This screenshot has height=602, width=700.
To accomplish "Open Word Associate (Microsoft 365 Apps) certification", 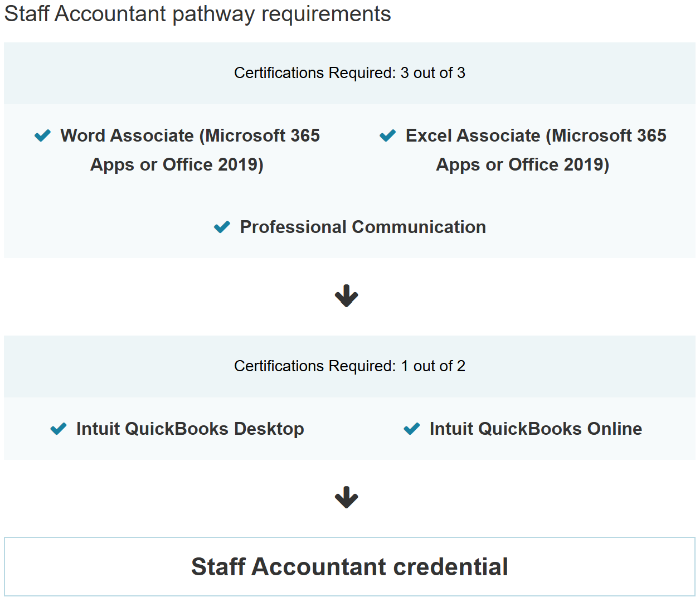I will tap(190, 135).
